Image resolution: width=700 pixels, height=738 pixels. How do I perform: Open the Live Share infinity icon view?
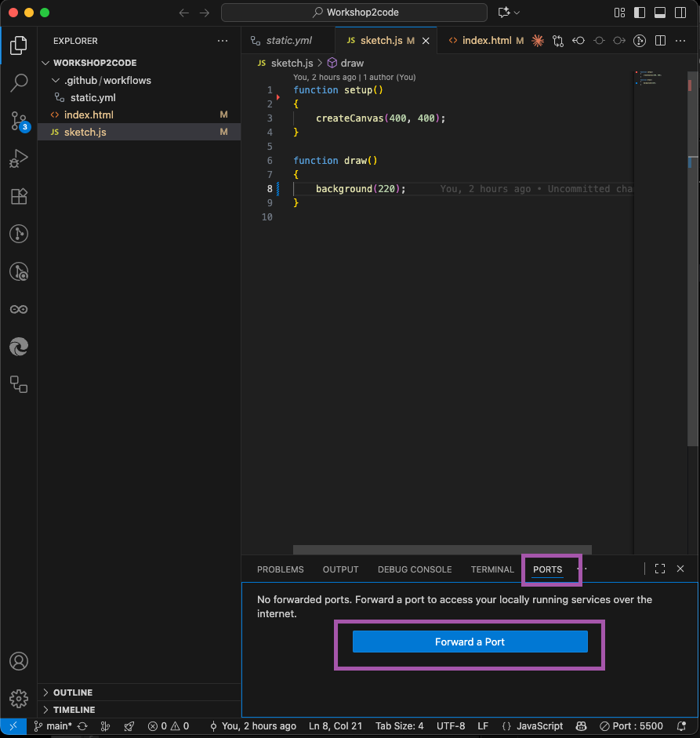point(19,309)
